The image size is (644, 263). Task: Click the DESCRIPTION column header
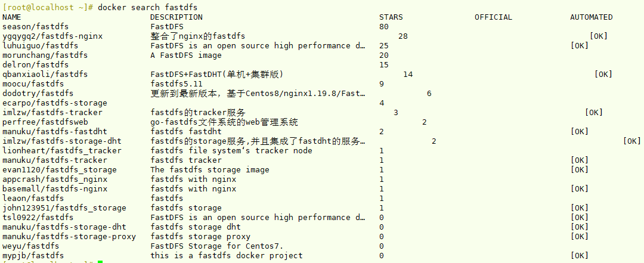[x=176, y=17]
